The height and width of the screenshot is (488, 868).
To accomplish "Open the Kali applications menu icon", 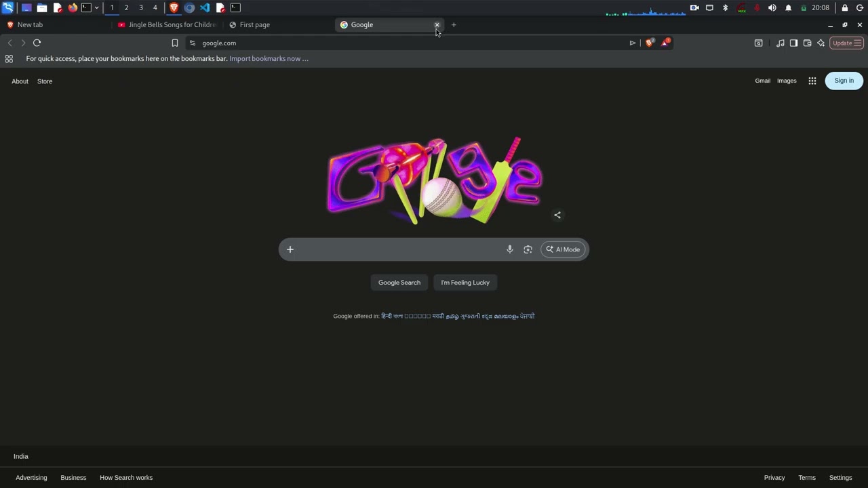I will tap(7, 7).
